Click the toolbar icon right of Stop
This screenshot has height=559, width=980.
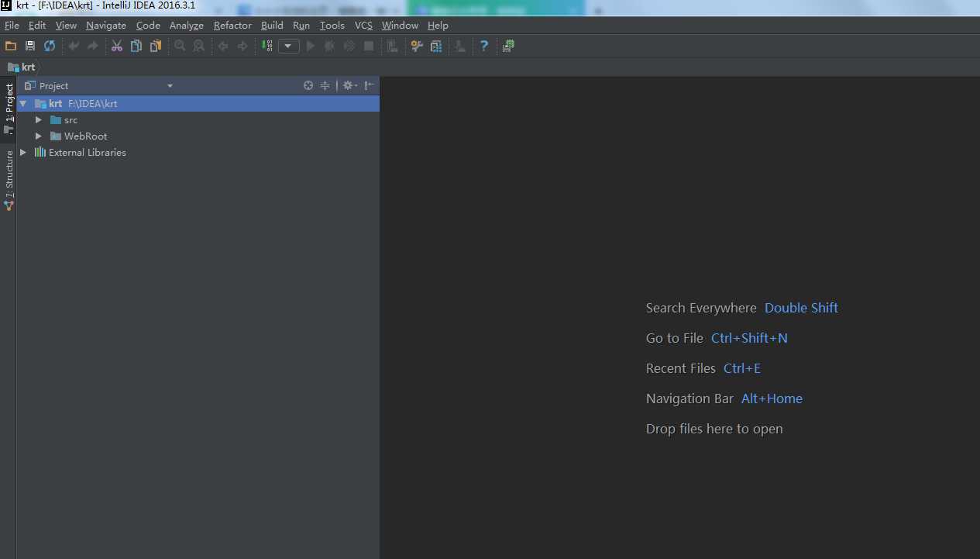[x=393, y=46]
